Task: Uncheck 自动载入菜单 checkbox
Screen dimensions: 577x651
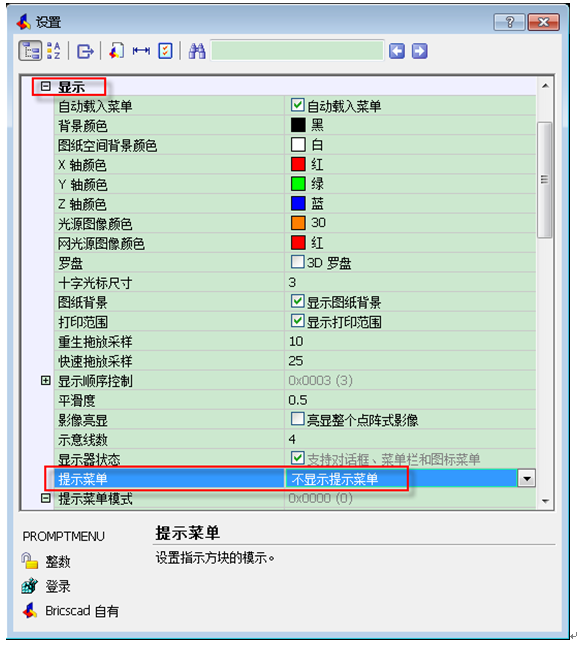Action: click(297, 105)
